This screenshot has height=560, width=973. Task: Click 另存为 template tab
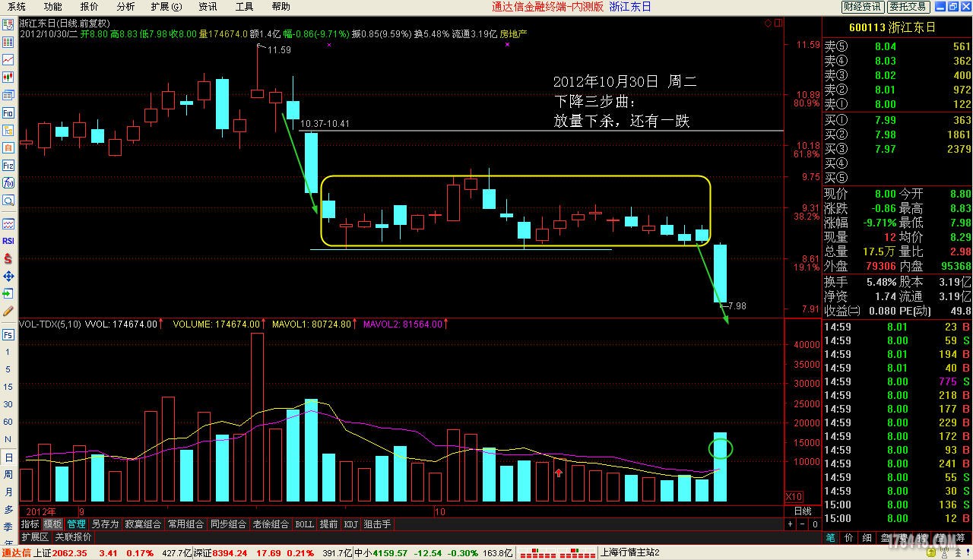click(105, 524)
